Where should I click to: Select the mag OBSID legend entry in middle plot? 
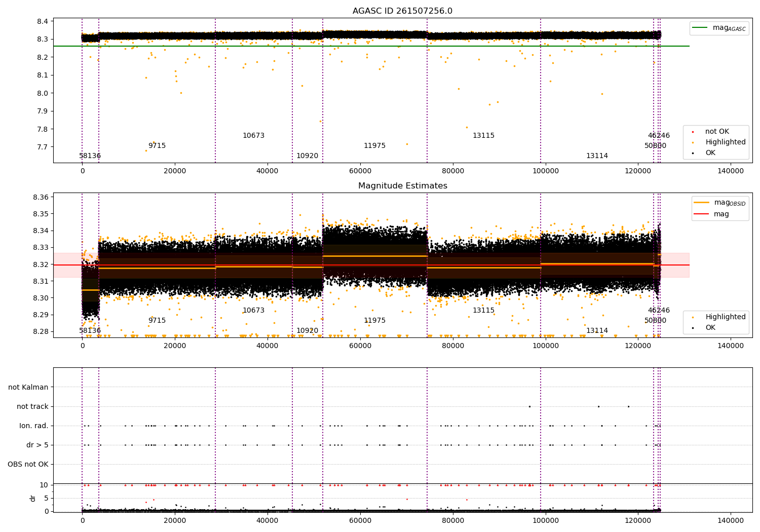719,203
